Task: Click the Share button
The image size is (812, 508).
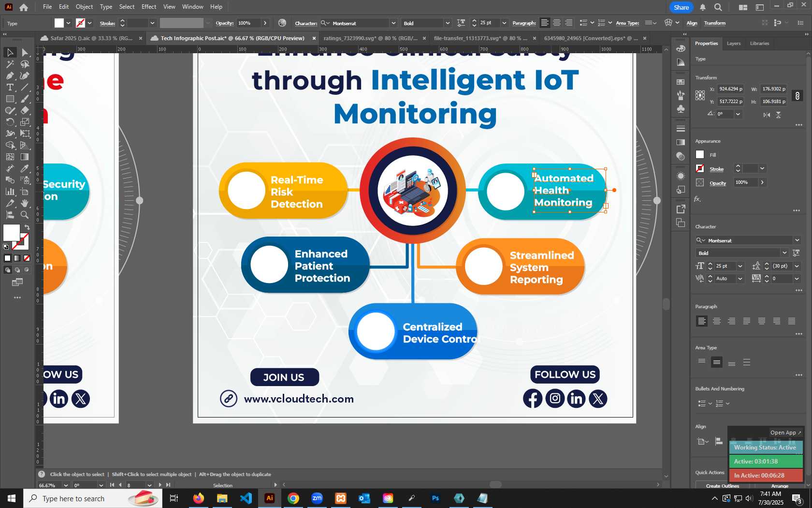Action: tap(681, 7)
